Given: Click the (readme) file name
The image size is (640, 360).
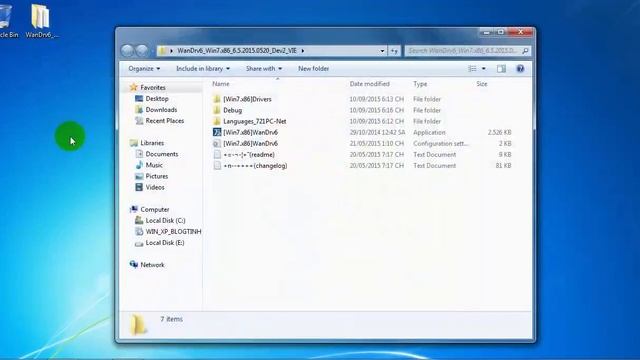Looking at the screenshot, I should pos(249,154).
